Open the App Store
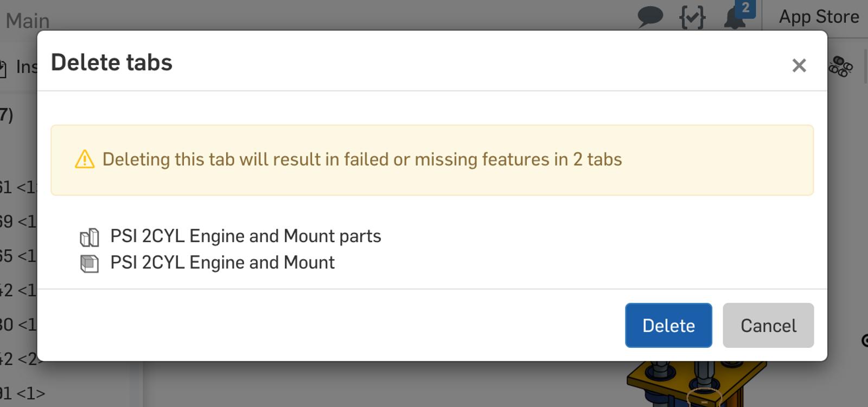The width and height of the screenshot is (868, 407). (x=819, y=17)
